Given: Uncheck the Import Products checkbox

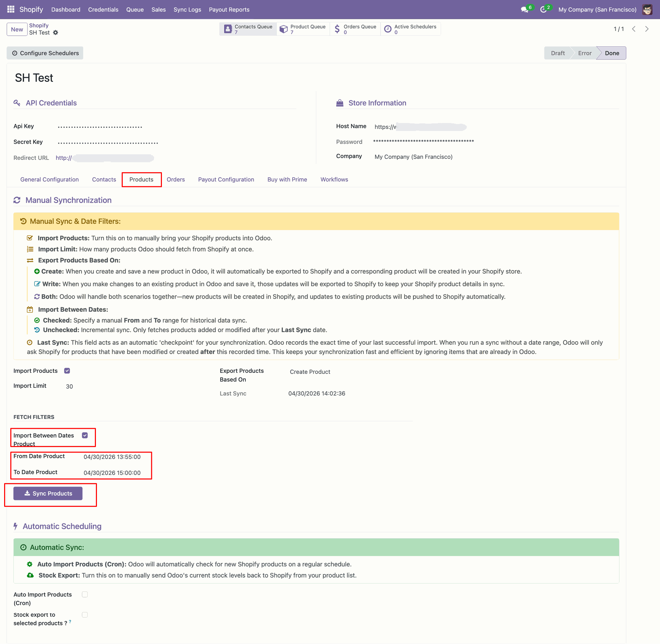Looking at the screenshot, I should point(67,371).
